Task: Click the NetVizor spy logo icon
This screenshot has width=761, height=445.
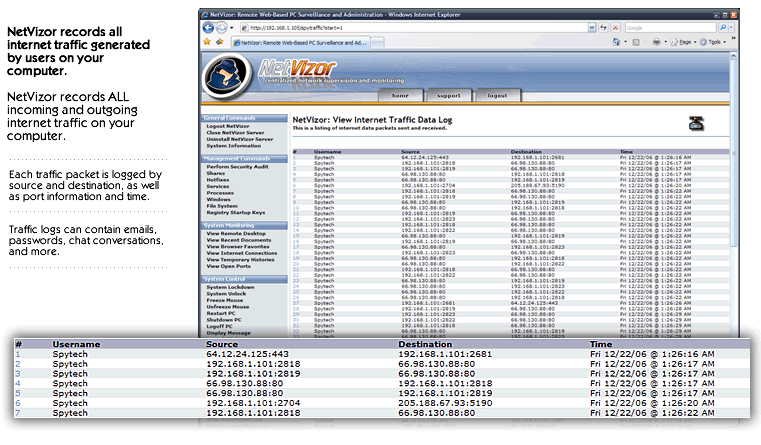Action: click(x=223, y=75)
